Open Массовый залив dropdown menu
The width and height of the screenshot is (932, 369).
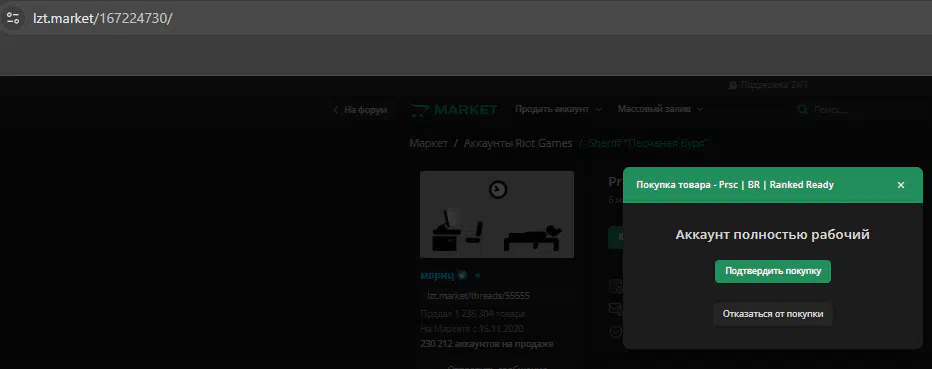660,109
